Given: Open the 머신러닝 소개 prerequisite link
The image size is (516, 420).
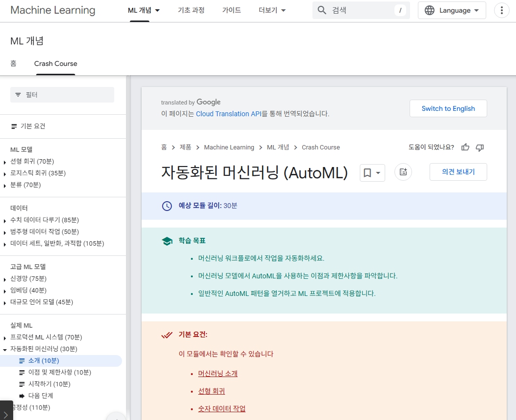Looking at the screenshot, I should pyautogui.click(x=218, y=374).
